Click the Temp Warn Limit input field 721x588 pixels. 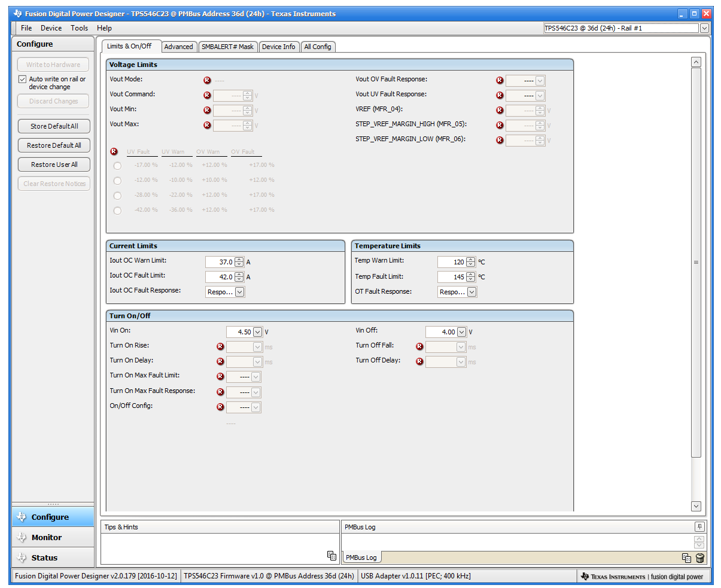coord(452,262)
